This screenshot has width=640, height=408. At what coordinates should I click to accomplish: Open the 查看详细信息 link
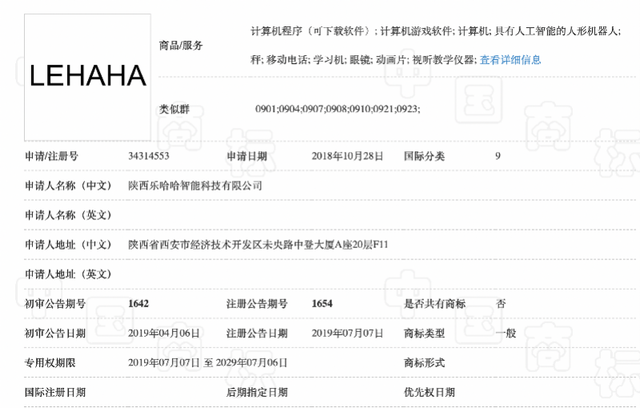[x=510, y=60]
